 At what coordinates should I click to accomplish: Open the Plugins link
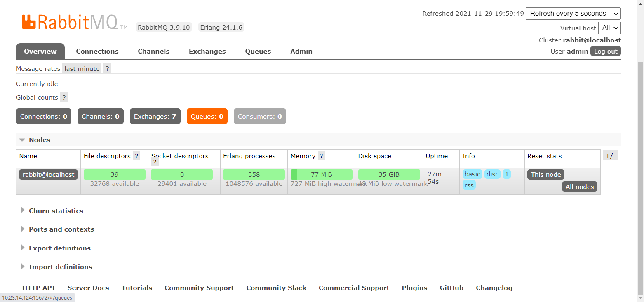click(x=415, y=288)
